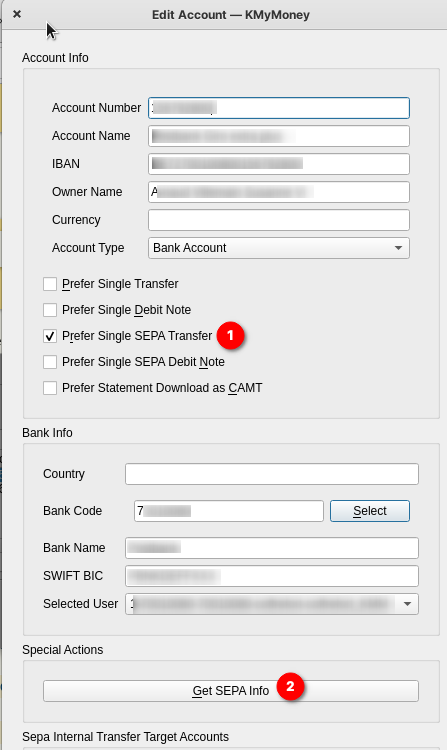Click the Account Info section label
This screenshot has width=447, height=750.
[55, 58]
